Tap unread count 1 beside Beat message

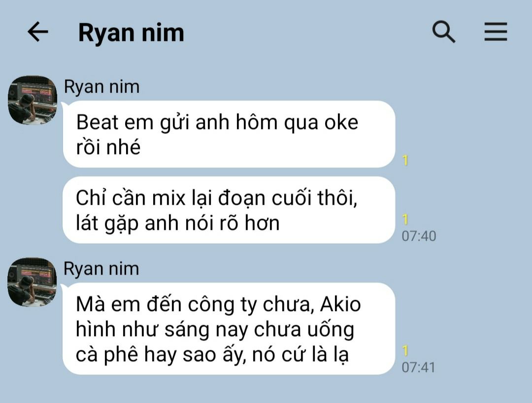point(405,160)
